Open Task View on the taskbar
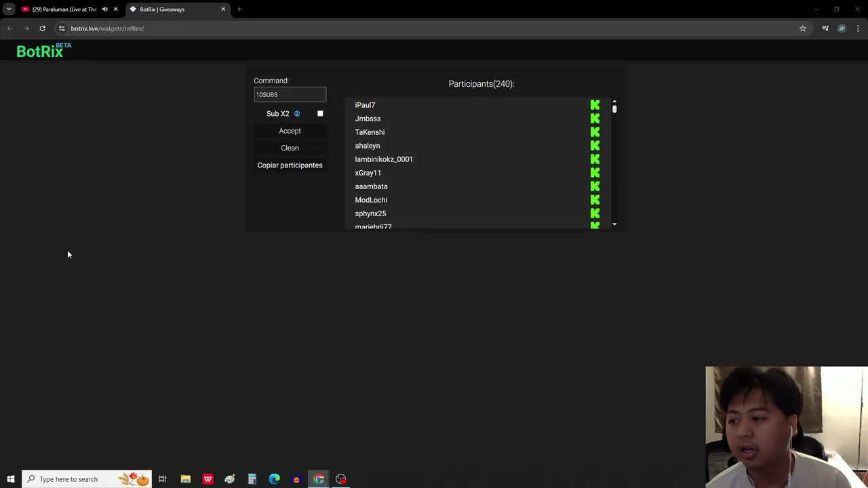 (163, 479)
